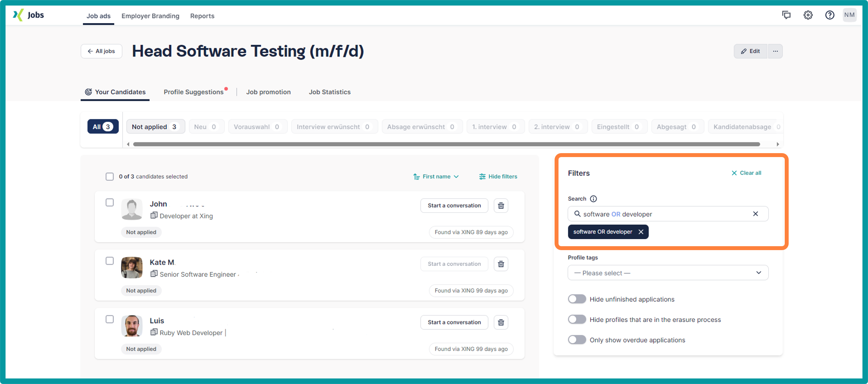
Task: Open the help question mark icon
Action: click(829, 15)
